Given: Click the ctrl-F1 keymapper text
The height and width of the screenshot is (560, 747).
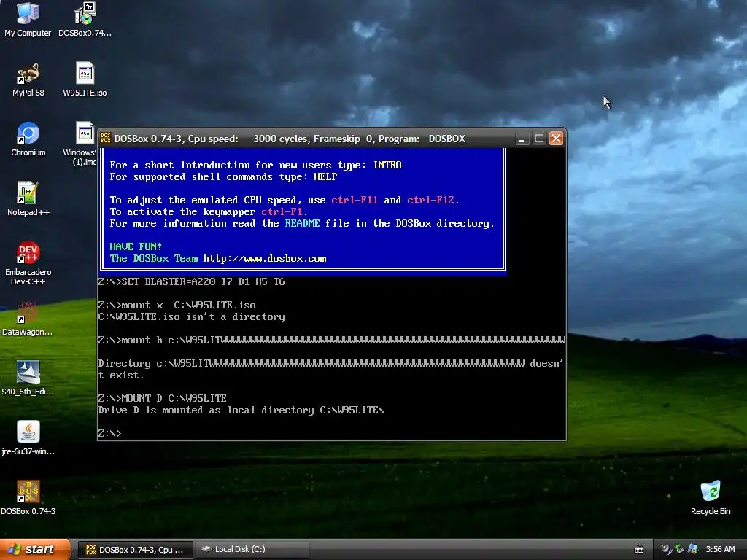Looking at the screenshot, I should 282,212.
